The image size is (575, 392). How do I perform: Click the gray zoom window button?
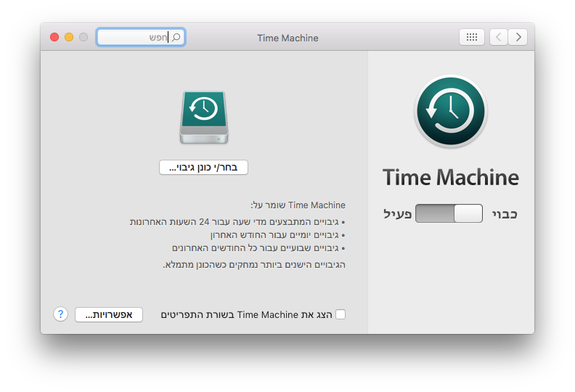point(83,37)
